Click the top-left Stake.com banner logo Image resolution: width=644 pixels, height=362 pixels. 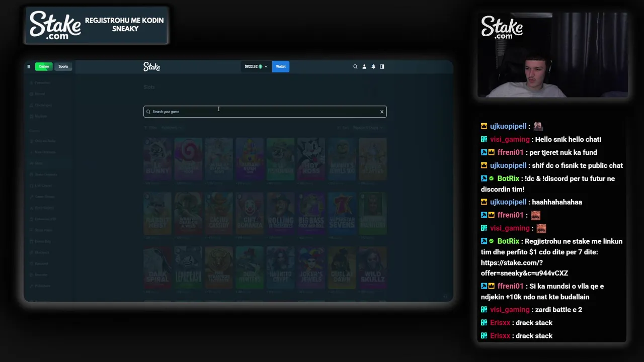55,26
